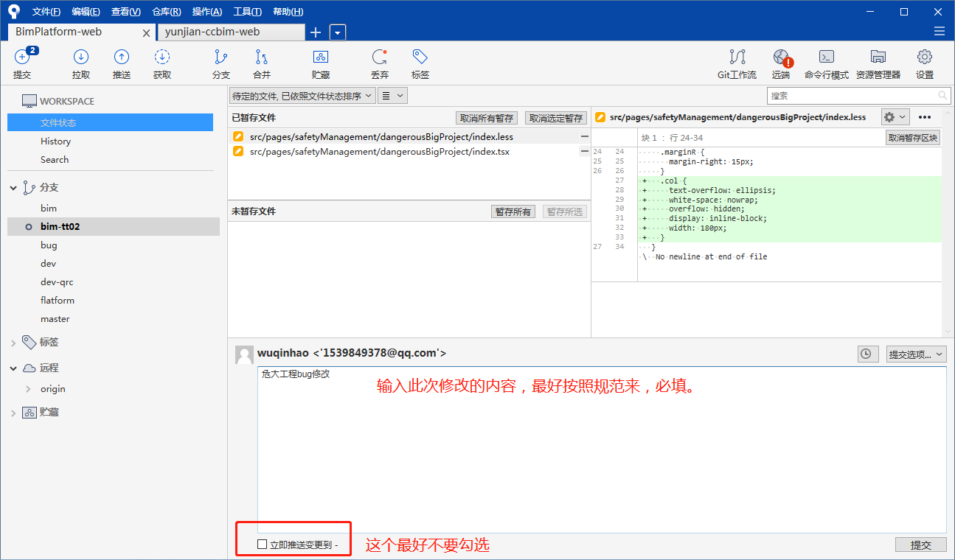Click the 贮藏 stash toolbar icon
Image resolution: width=955 pixels, height=560 pixels.
(321, 57)
